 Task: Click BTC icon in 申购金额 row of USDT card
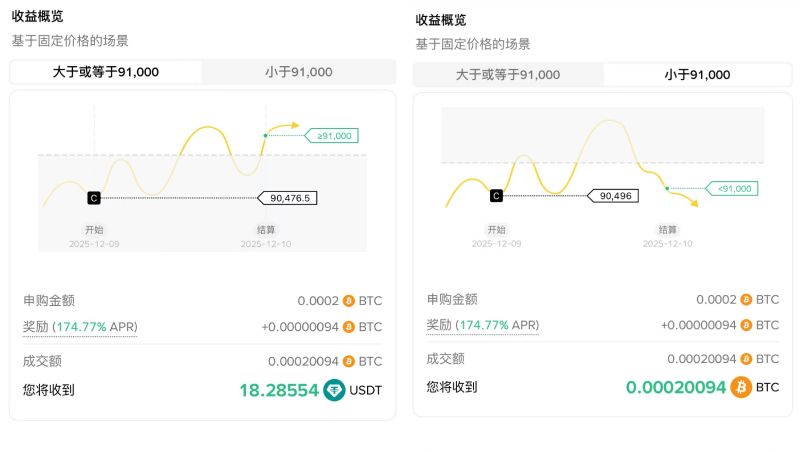tap(349, 300)
